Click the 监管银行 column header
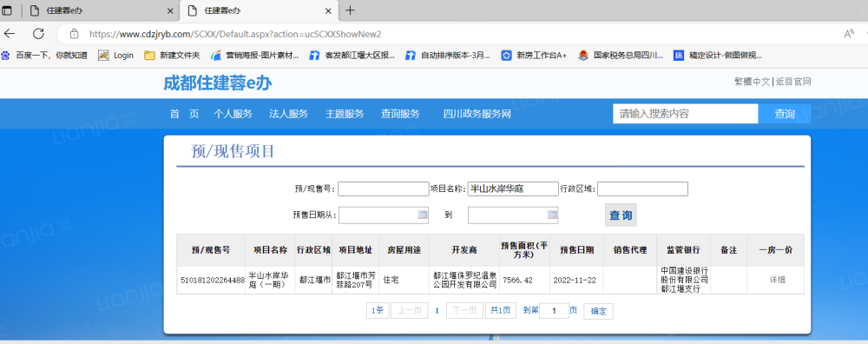 684,250
